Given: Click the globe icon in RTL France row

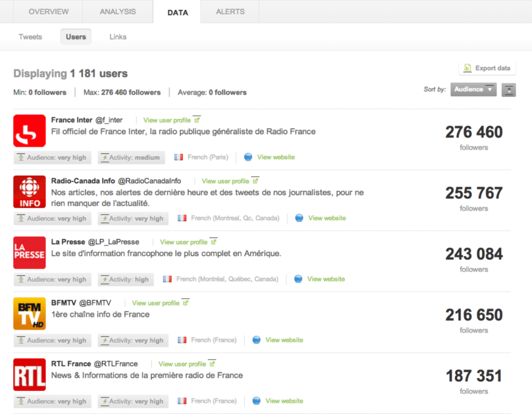Looking at the screenshot, I should [257, 401].
